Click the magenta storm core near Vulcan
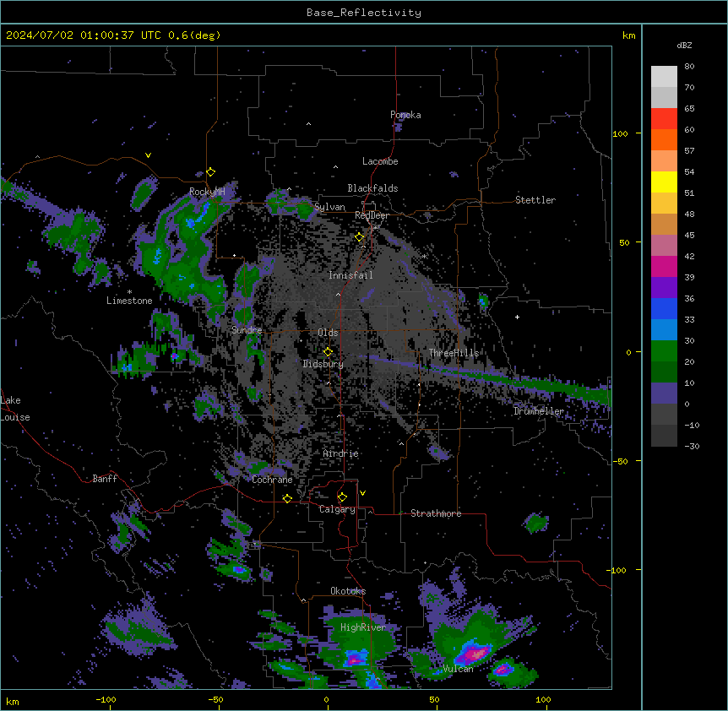The image size is (728, 711). (475, 654)
